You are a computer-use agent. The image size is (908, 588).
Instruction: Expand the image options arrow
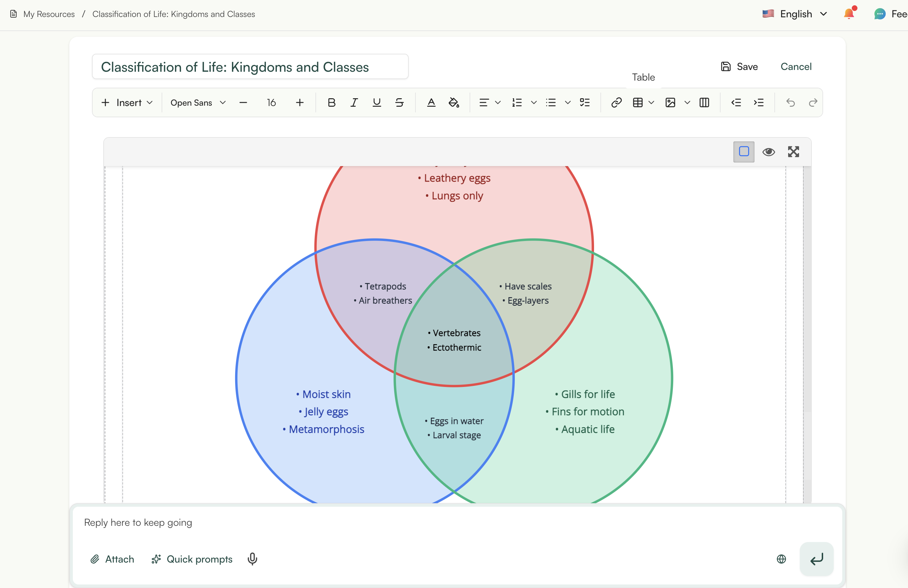[687, 102]
